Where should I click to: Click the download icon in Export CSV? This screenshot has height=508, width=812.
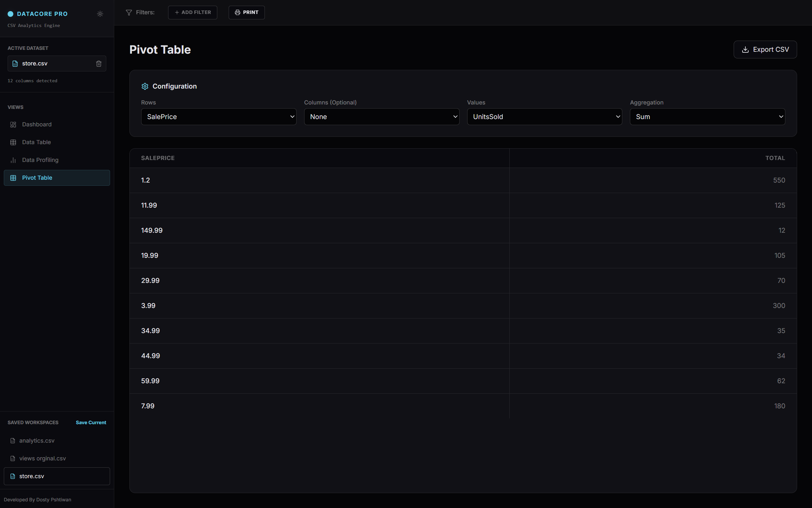(745, 50)
